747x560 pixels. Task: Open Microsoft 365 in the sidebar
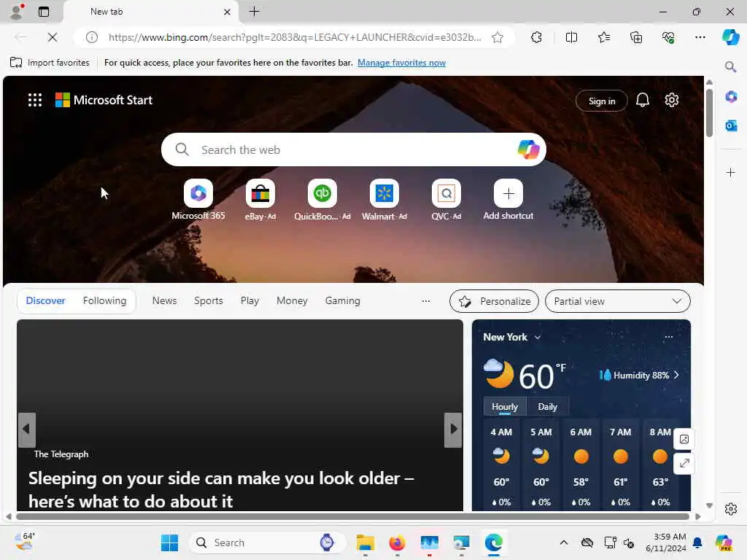731,97
